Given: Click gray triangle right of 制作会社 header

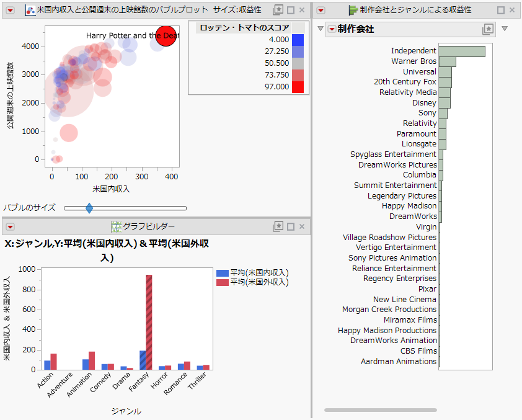Looking at the screenshot, I should tap(505, 29).
